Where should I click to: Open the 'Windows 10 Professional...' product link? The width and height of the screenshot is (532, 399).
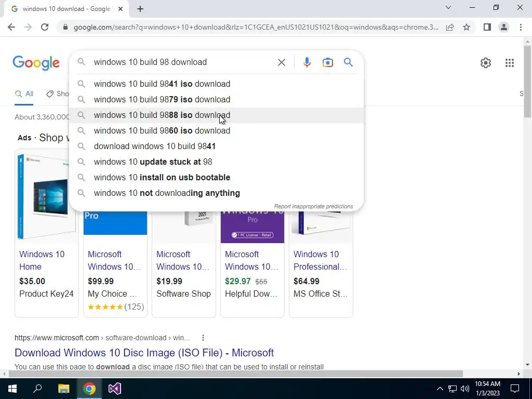tap(320, 260)
